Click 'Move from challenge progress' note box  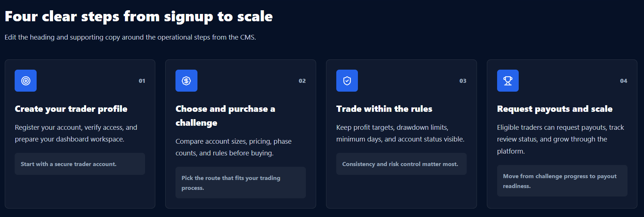562,181
